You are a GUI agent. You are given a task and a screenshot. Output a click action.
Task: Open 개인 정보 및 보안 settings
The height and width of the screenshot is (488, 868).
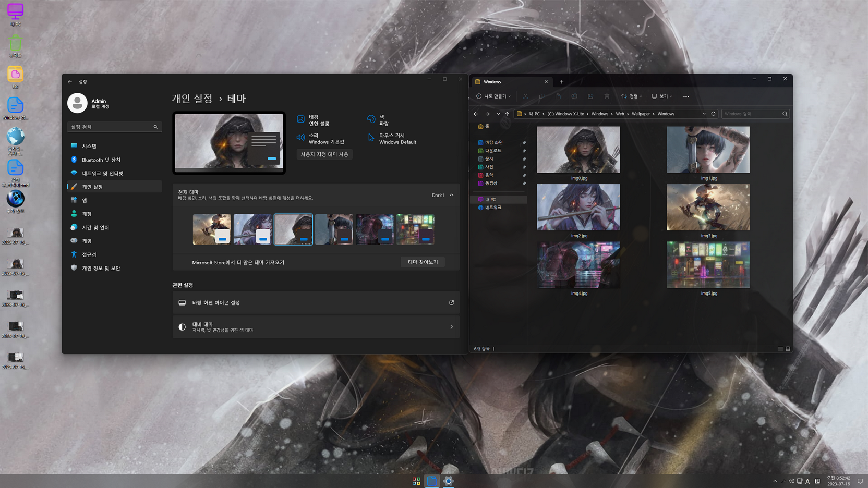(114, 268)
